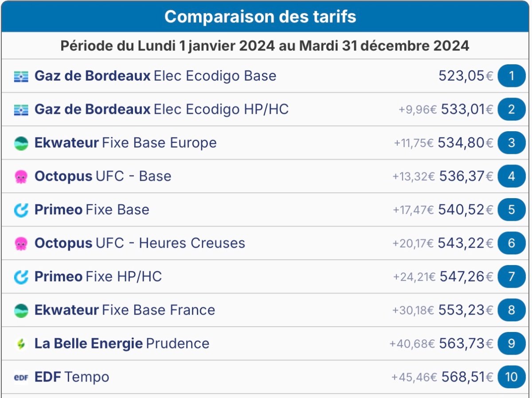Open the Ekwateur Fixe Base France offer

[x=125, y=310]
